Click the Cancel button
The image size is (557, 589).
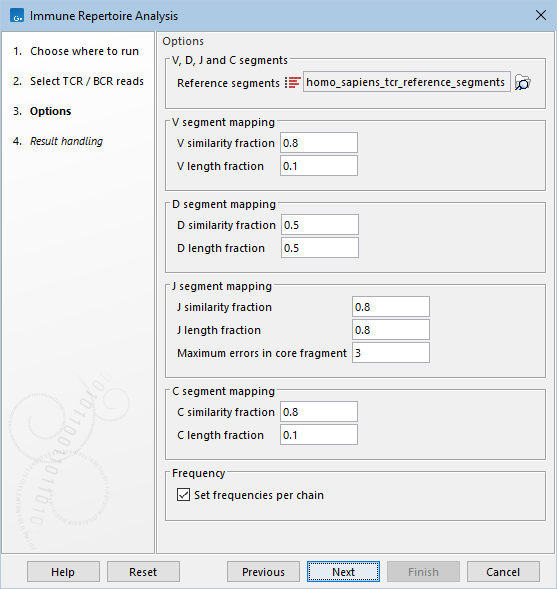[x=503, y=572]
